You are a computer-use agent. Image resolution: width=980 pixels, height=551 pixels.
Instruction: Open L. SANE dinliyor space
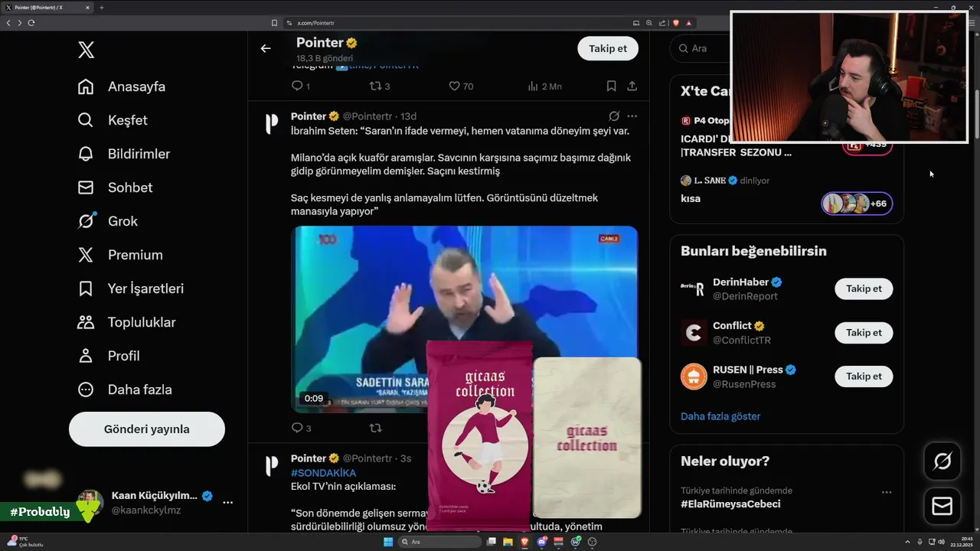click(x=724, y=181)
